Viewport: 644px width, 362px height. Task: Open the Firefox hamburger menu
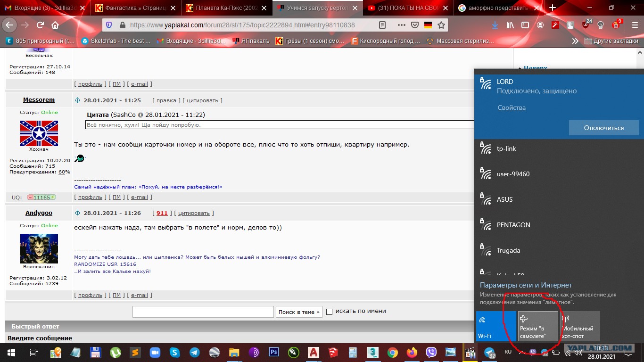click(635, 25)
